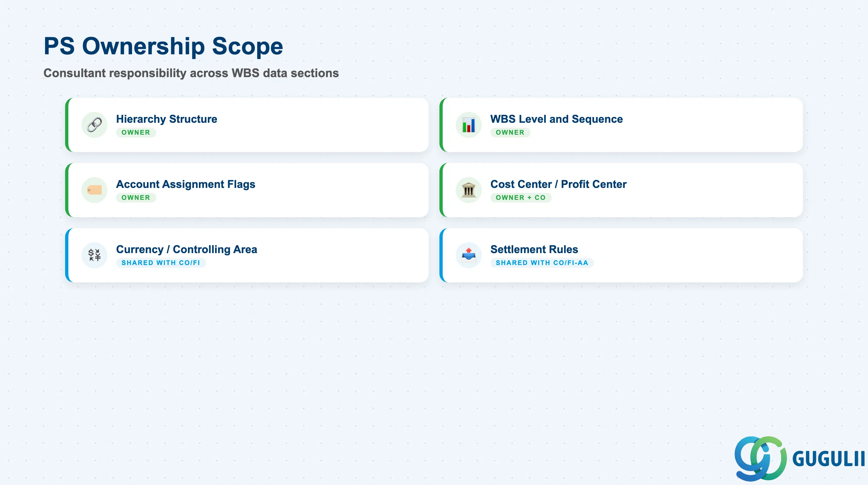Click the Gugulii logo emblem
868x485 pixels.
[761, 458]
